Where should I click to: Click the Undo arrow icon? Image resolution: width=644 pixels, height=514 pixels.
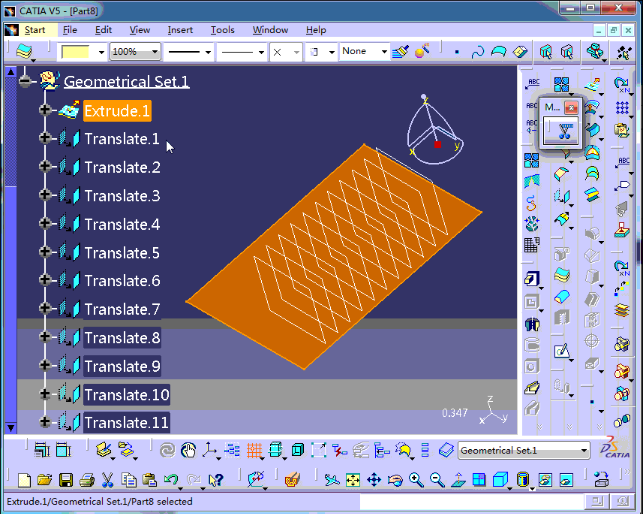click(171, 481)
